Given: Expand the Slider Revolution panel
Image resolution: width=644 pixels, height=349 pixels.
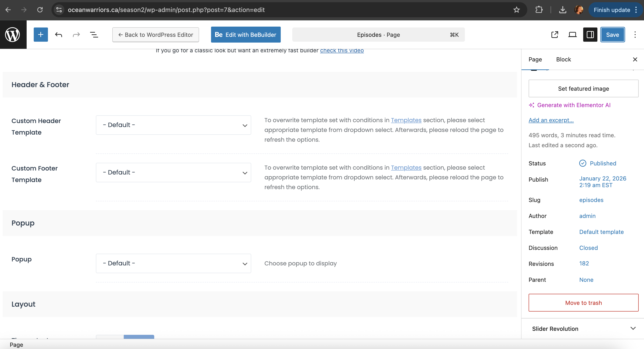Looking at the screenshot, I should (583, 329).
